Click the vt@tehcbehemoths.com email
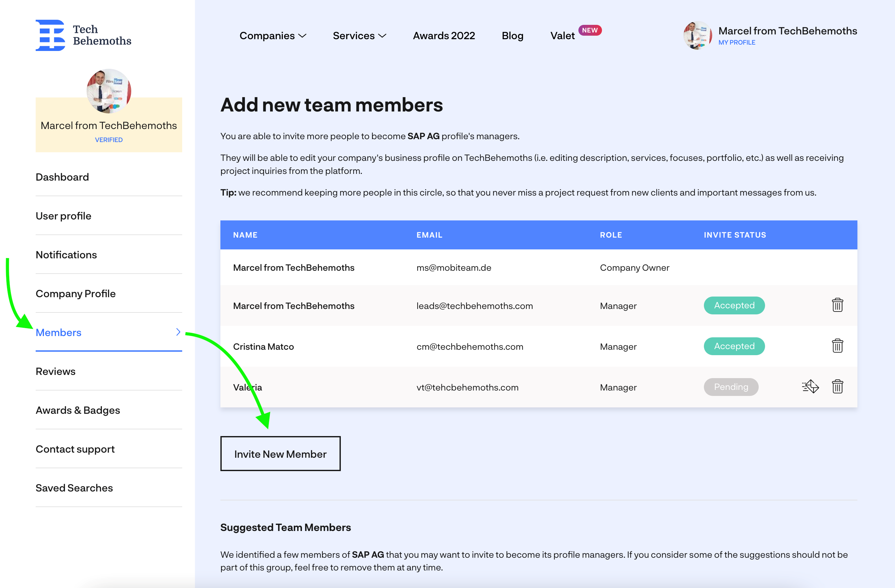 468,387
